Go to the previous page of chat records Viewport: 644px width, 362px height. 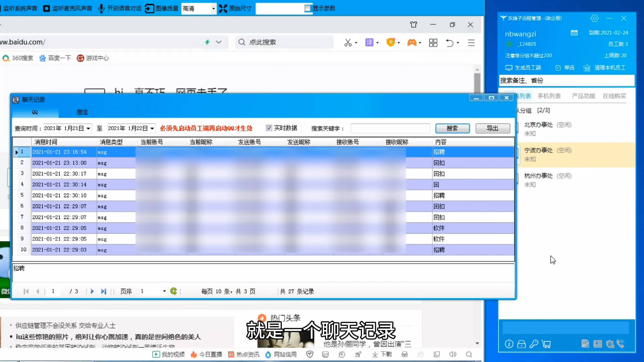(x=38, y=291)
